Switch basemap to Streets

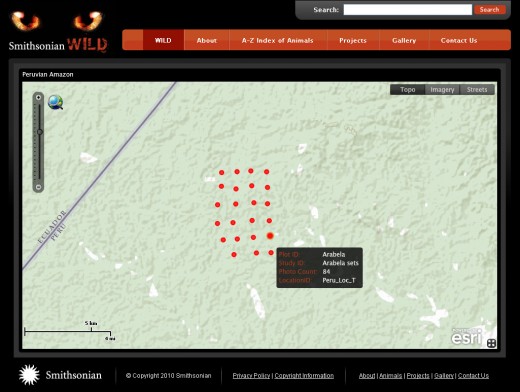(477, 90)
